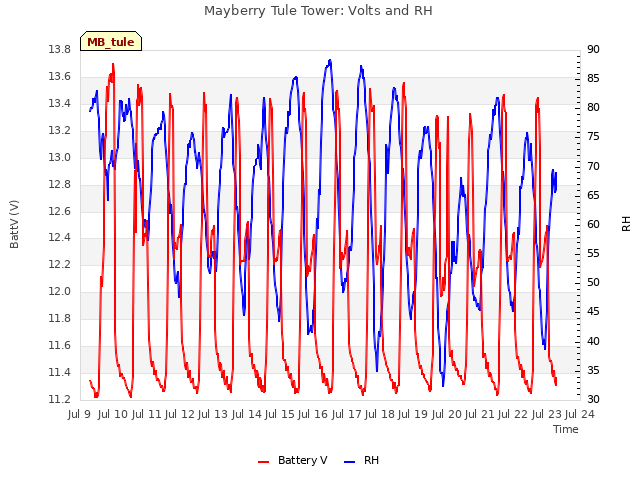
Task: Click the 50 right axis value
Action: point(593,282)
